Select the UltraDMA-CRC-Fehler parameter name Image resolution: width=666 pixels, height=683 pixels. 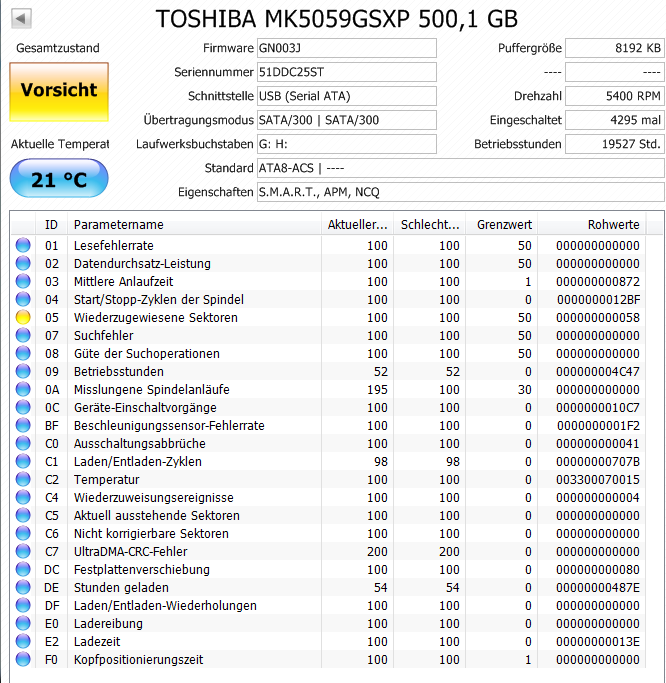click(x=130, y=551)
